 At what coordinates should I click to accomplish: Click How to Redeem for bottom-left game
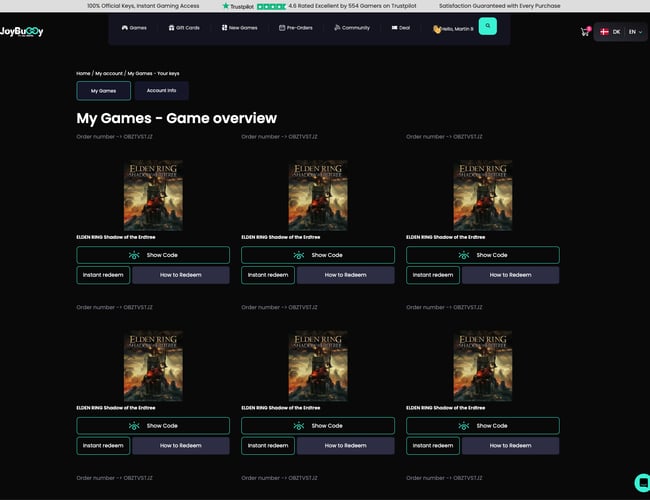tap(181, 445)
